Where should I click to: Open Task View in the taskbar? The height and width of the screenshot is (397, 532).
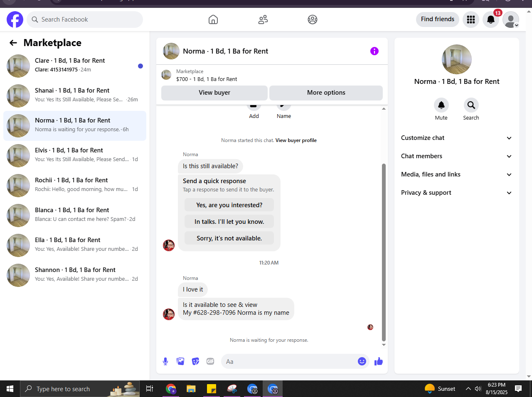pyautogui.click(x=150, y=389)
